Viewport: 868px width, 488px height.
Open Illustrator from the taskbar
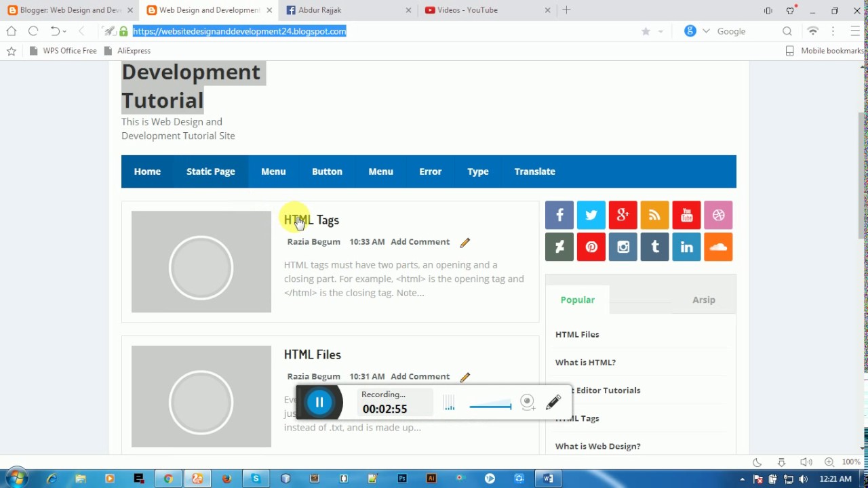click(431, 479)
